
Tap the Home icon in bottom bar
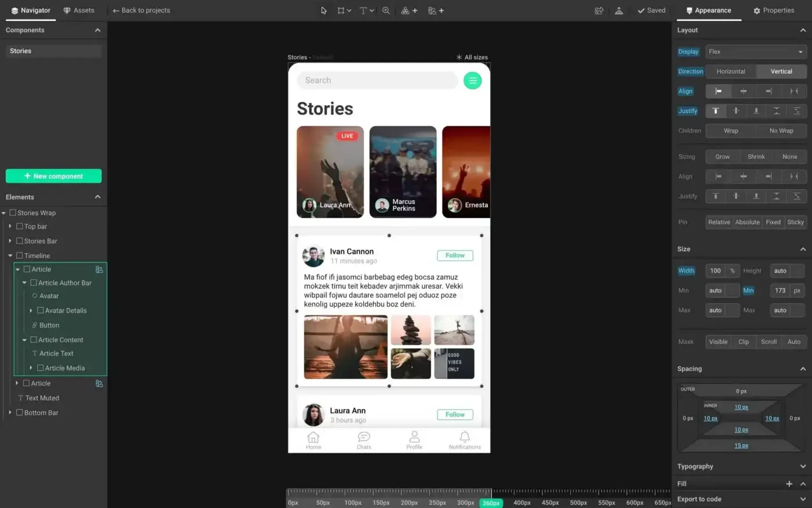(x=313, y=437)
